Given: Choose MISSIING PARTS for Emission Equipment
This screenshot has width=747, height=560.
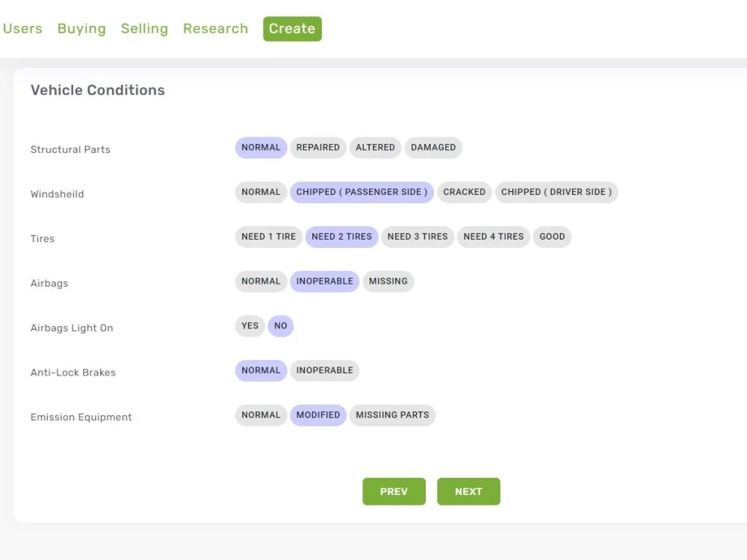Looking at the screenshot, I should click(392, 415).
